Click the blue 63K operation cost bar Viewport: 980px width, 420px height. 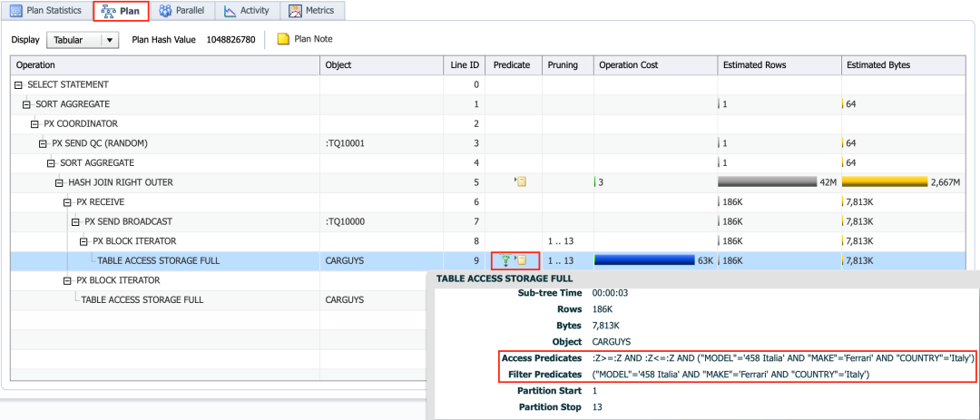click(x=643, y=261)
